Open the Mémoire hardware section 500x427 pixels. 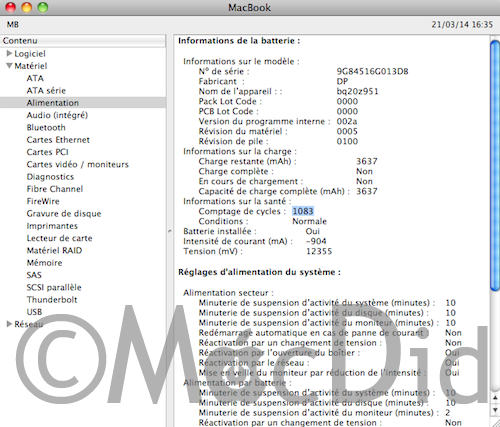click(x=44, y=263)
